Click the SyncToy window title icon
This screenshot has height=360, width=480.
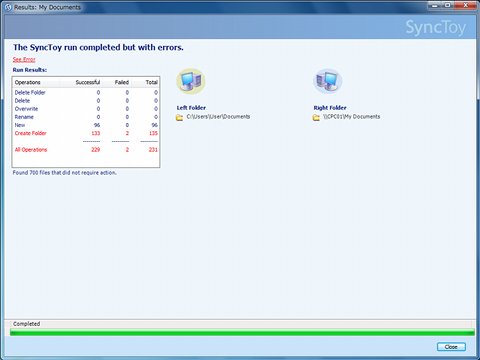tap(8, 7)
